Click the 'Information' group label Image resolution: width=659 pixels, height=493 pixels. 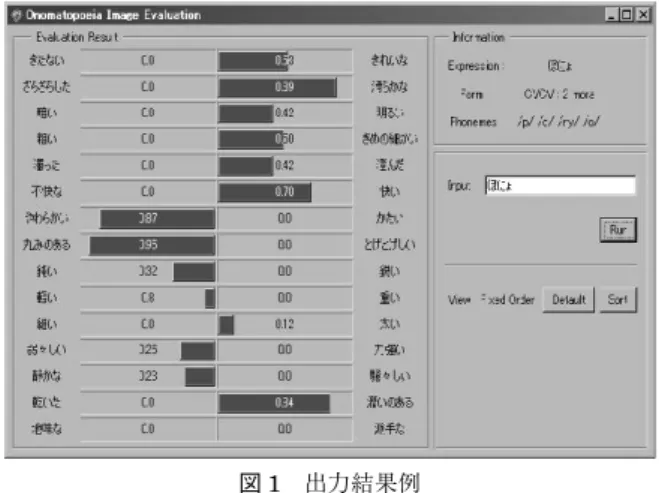(478, 37)
